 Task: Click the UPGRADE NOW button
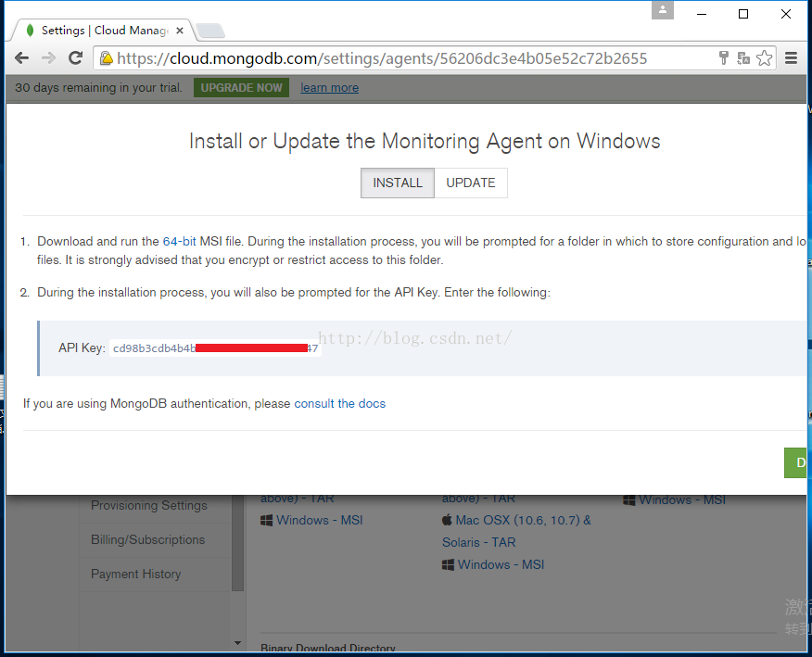coord(241,87)
